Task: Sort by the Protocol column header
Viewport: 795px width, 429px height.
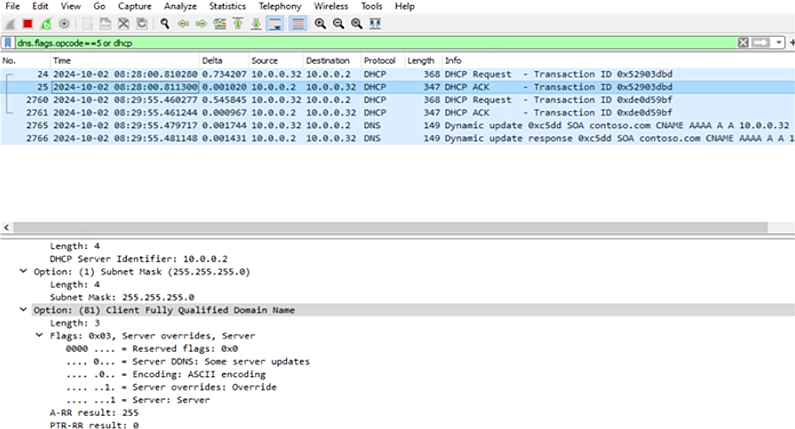Action: (382, 61)
